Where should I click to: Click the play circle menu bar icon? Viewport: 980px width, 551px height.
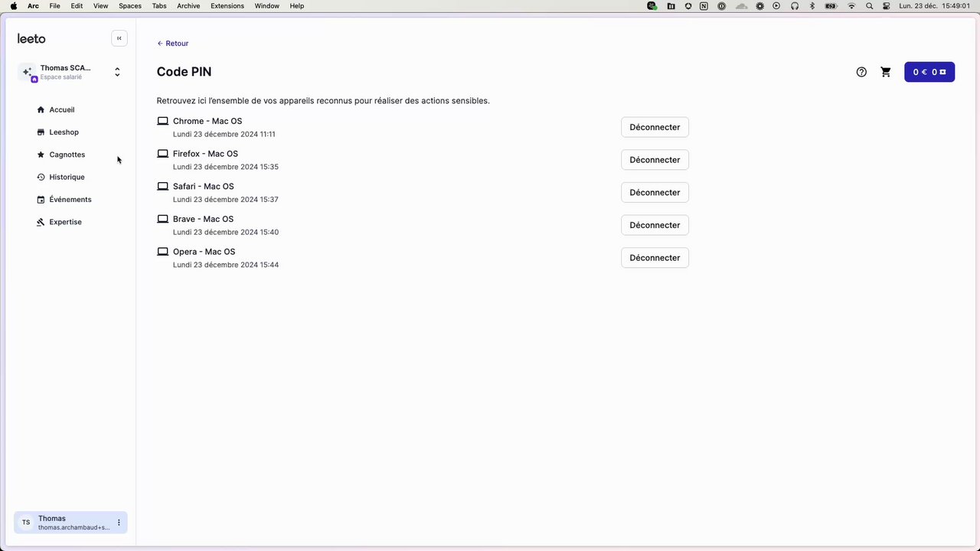(776, 6)
